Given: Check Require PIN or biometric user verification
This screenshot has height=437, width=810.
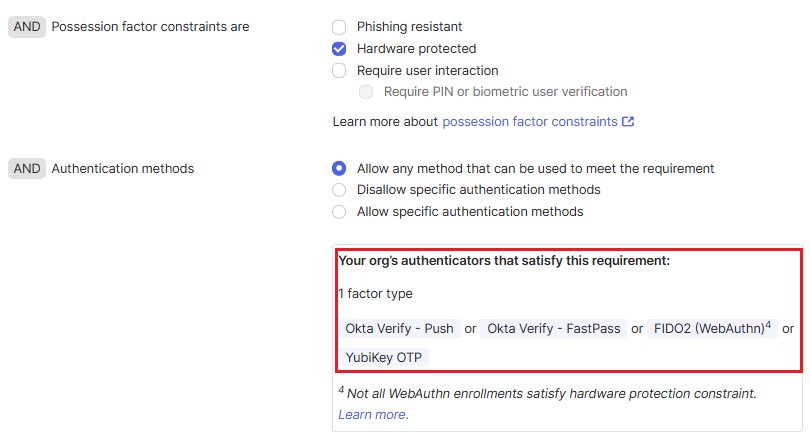Looking at the screenshot, I should tap(366, 92).
